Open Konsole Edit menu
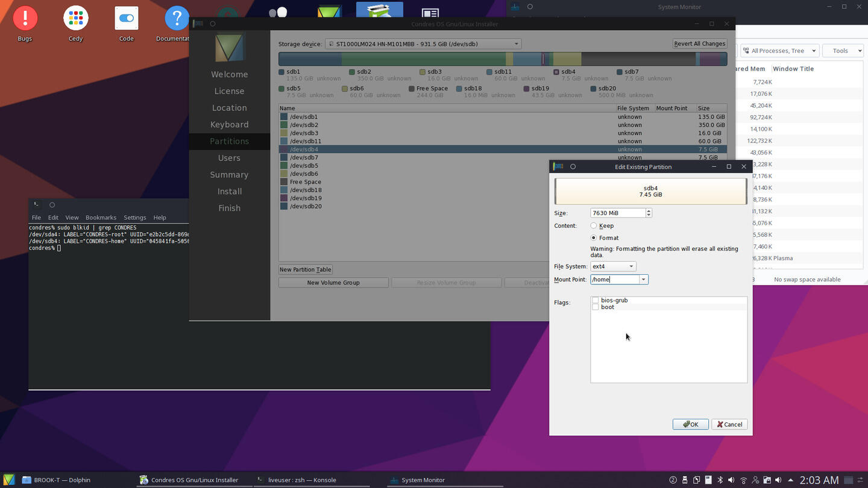Image resolution: width=868 pixels, height=488 pixels. click(53, 217)
